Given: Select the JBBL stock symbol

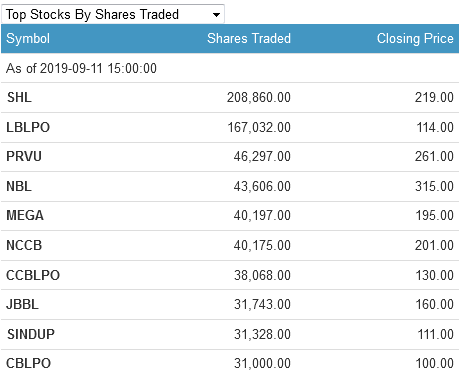Looking at the screenshot, I should (22, 304).
